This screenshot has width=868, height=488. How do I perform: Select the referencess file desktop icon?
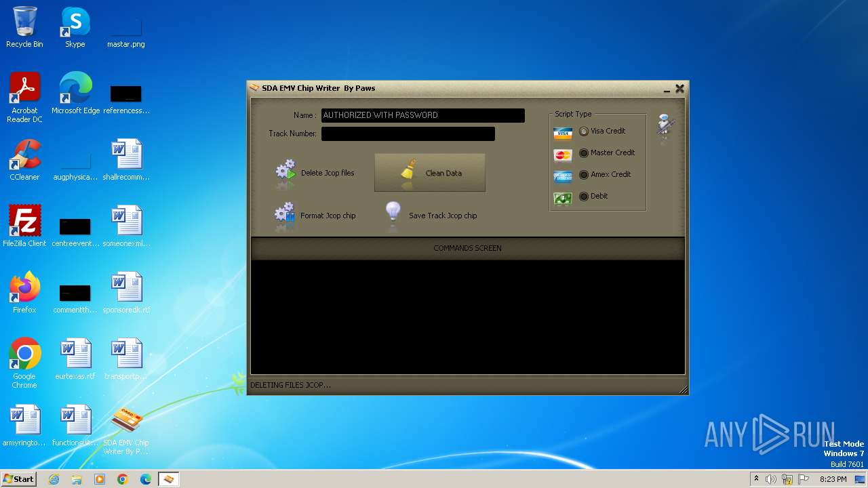pos(126,97)
